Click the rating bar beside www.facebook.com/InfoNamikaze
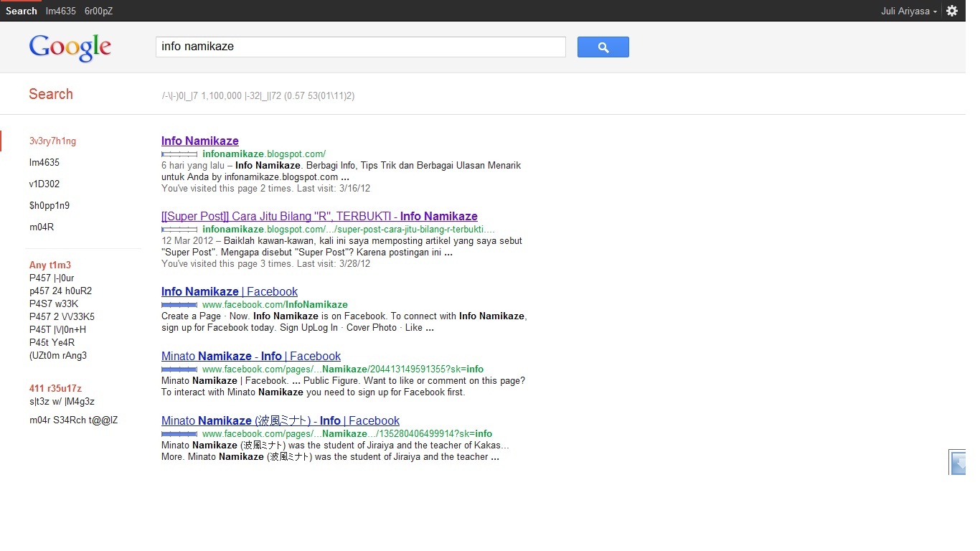This screenshot has height=551, width=980. 179,305
